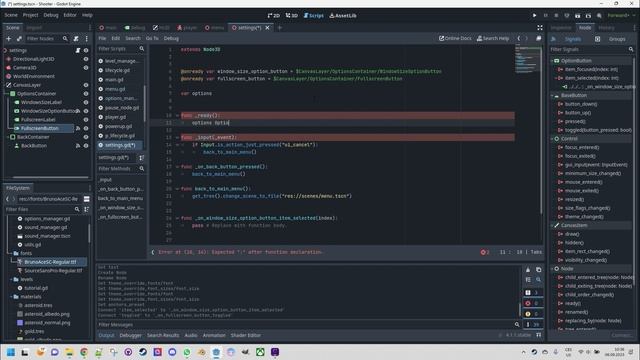The image size is (640, 360).
Task: Click the signal icon next to FullscreenButton
Action: pyautogui.click(x=78, y=128)
